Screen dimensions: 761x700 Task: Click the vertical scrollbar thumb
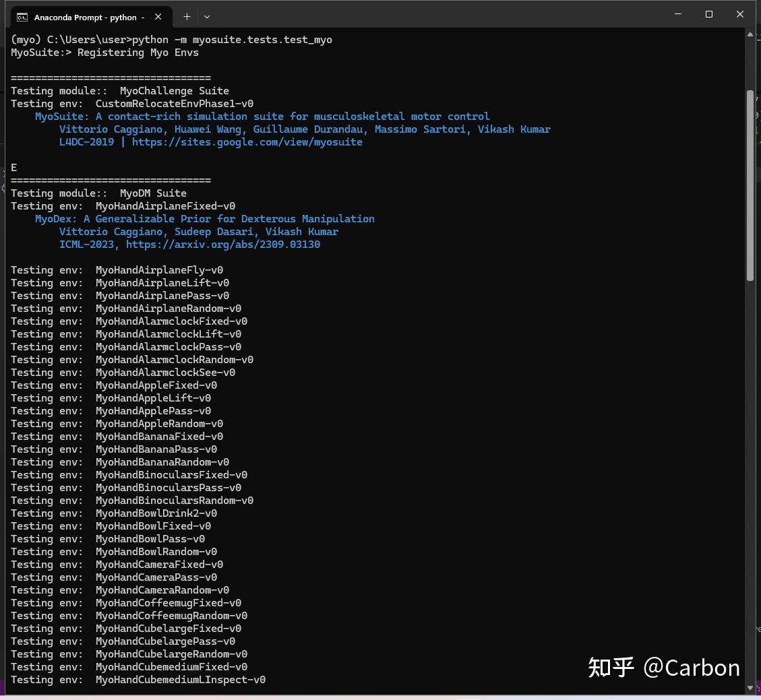point(750,185)
